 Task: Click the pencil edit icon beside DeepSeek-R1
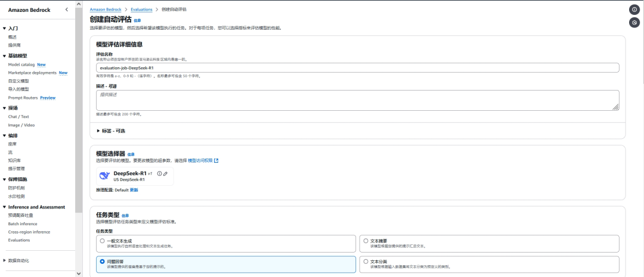click(x=165, y=173)
